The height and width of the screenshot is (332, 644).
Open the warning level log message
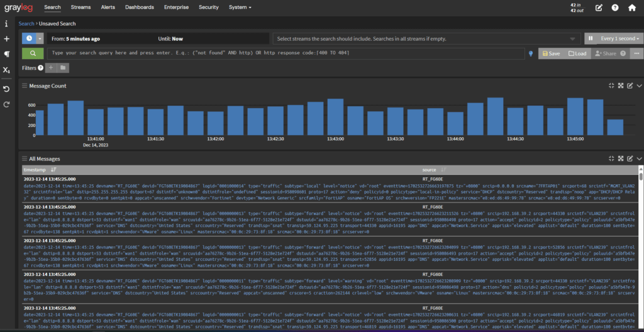[331, 287]
